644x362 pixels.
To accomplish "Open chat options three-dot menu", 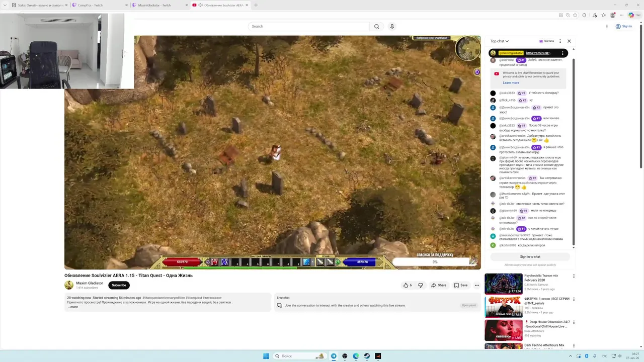I will coord(560,41).
